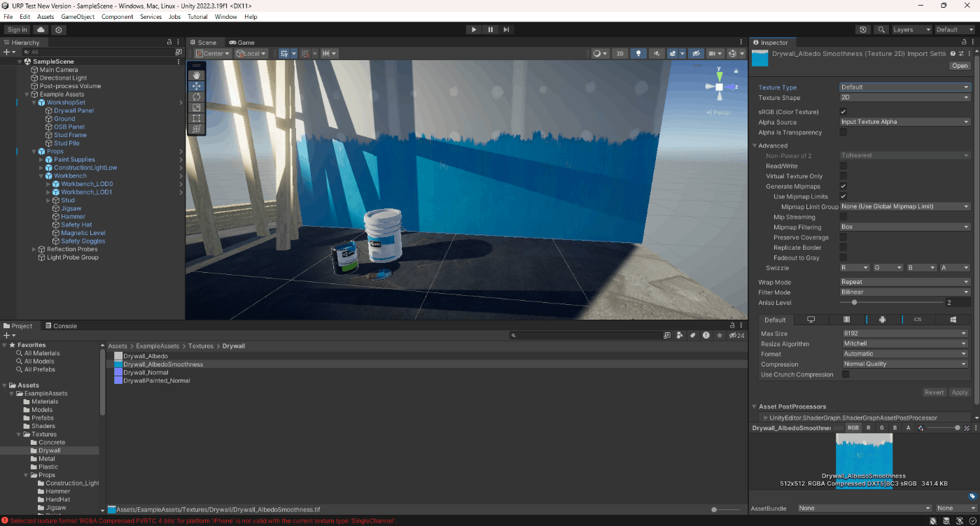Toggle hidden packages visibility count 24
The width and height of the screenshot is (980, 526).
736,336
